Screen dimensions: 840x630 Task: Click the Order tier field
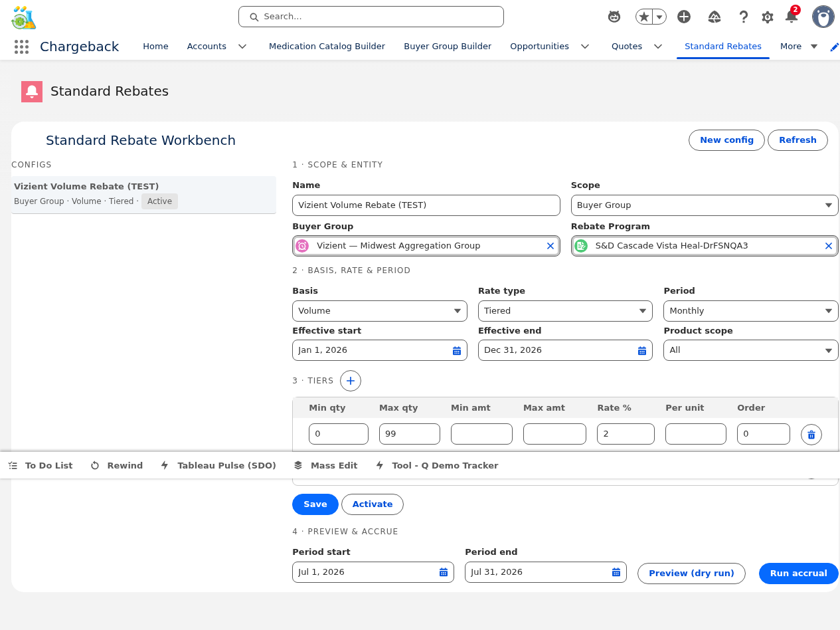(x=764, y=434)
